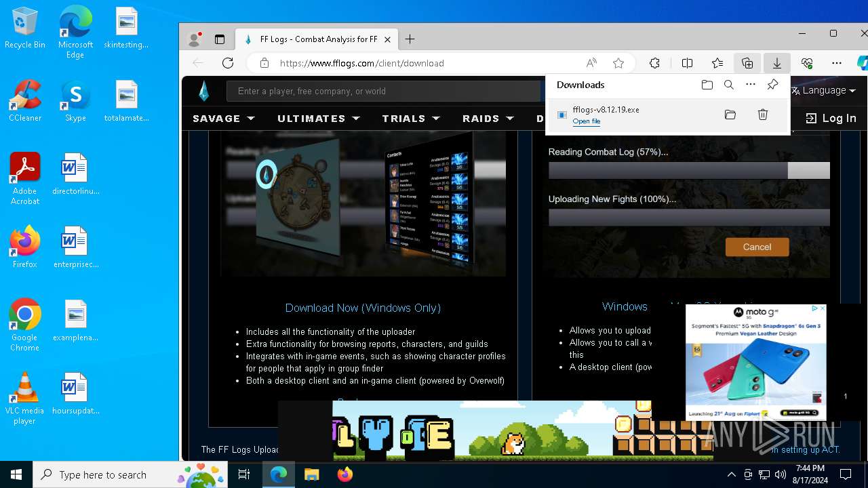Pin the Downloads panel

tap(772, 85)
